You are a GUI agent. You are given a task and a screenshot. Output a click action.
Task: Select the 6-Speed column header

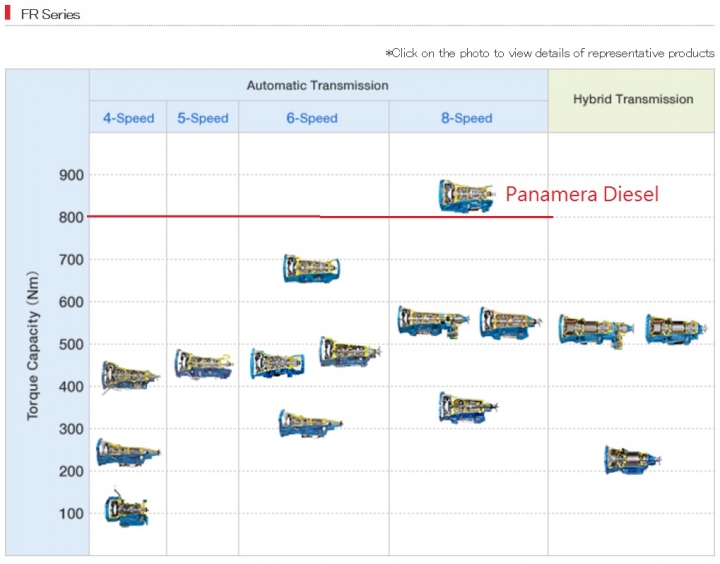click(312, 118)
